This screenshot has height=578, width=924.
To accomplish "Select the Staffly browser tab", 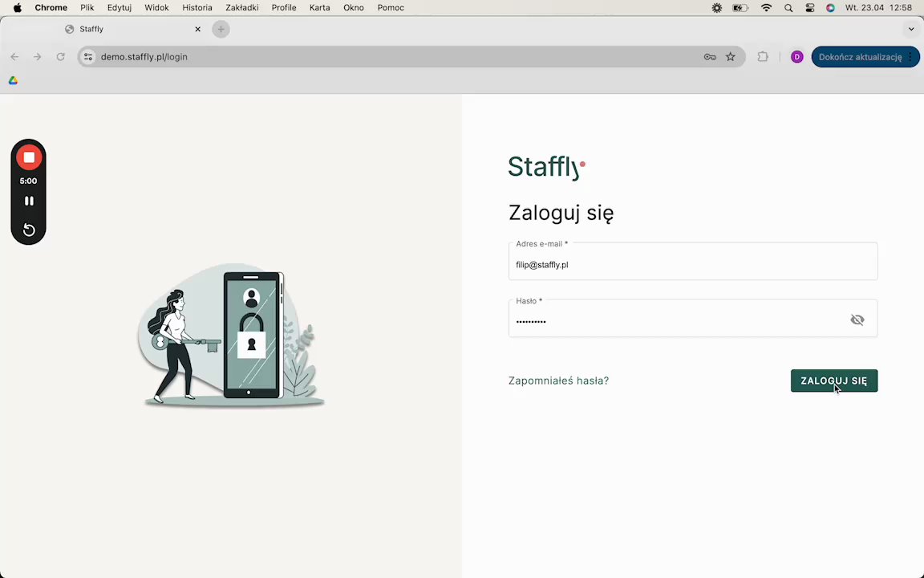I will 132,29.
